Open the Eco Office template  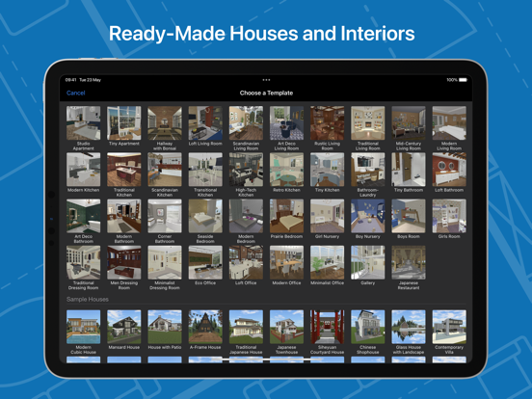point(205,262)
